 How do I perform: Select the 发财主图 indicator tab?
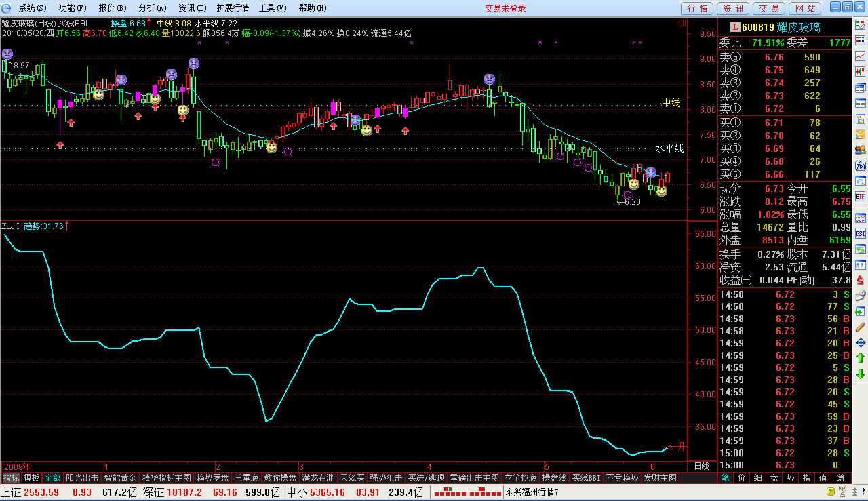tap(660, 478)
